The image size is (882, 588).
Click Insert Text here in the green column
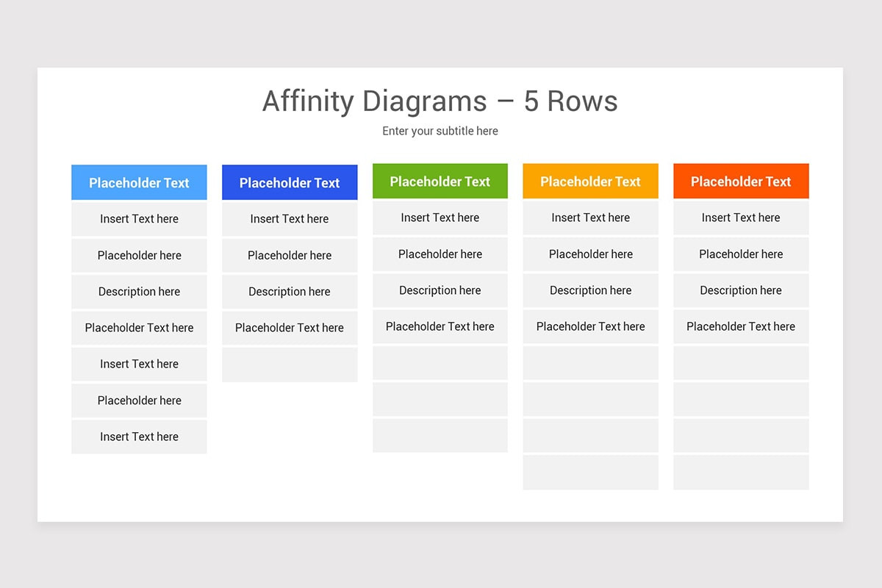pyautogui.click(x=440, y=217)
